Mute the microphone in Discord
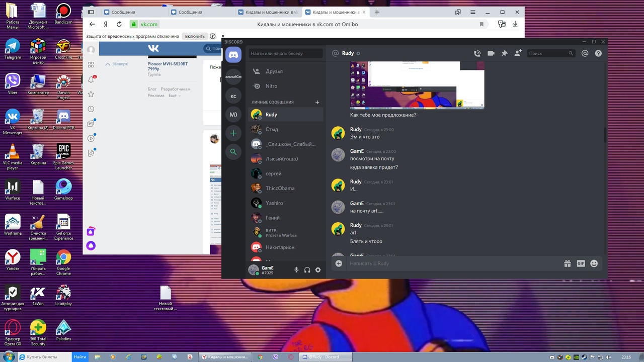644x362 pixels. (296, 270)
